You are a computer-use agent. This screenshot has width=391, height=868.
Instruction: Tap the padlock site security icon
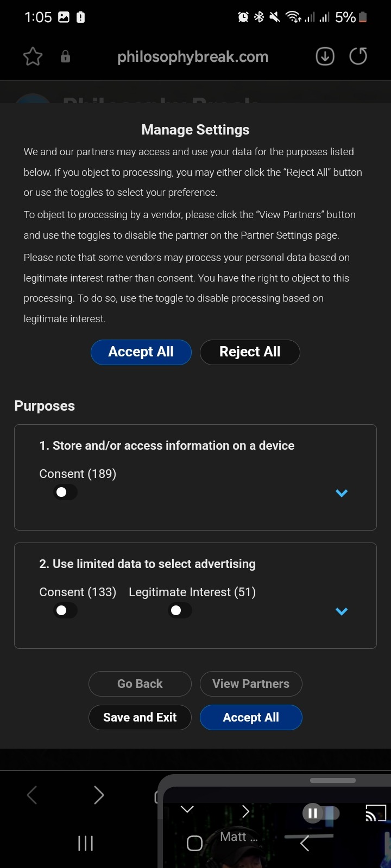click(x=65, y=56)
